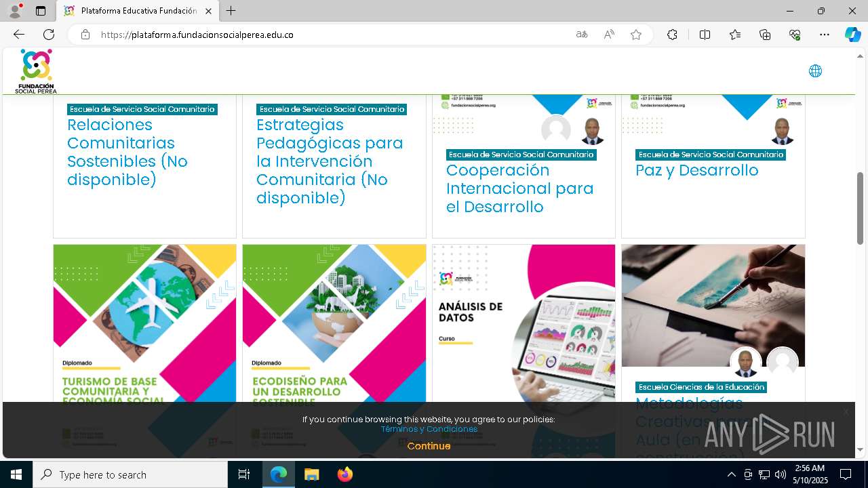Screen dimensions: 868x488
Task: View site information via the lock icon
Action: coord(85,35)
